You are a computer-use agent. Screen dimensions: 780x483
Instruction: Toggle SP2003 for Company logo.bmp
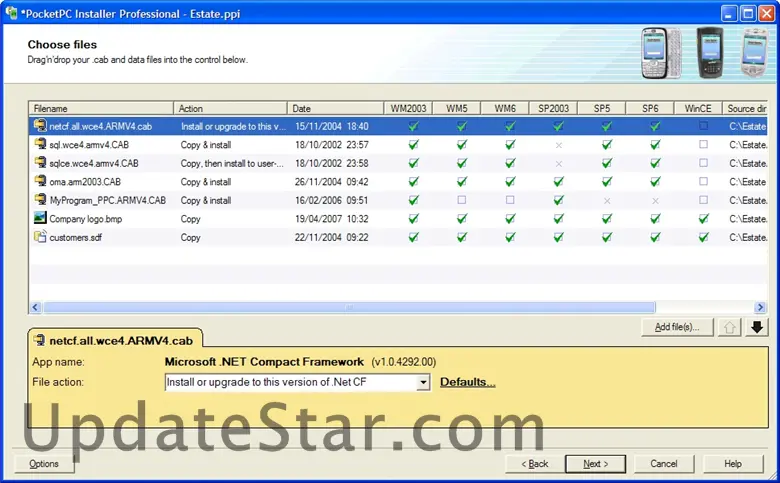point(558,219)
